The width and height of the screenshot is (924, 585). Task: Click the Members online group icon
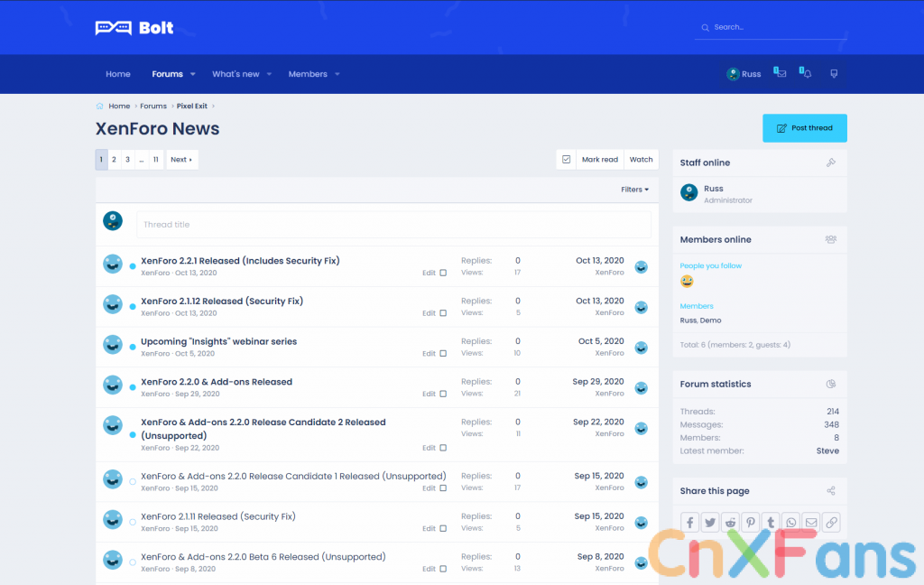coord(831,239)
